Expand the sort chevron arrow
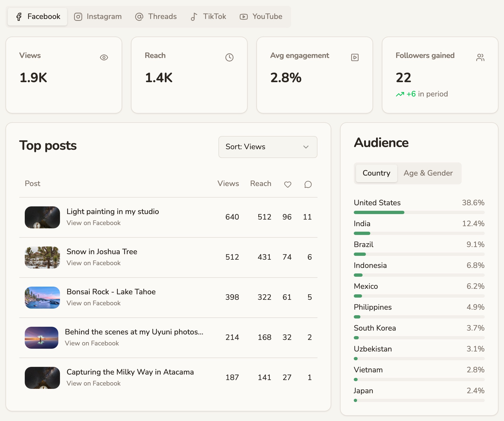 click(306, 147)
